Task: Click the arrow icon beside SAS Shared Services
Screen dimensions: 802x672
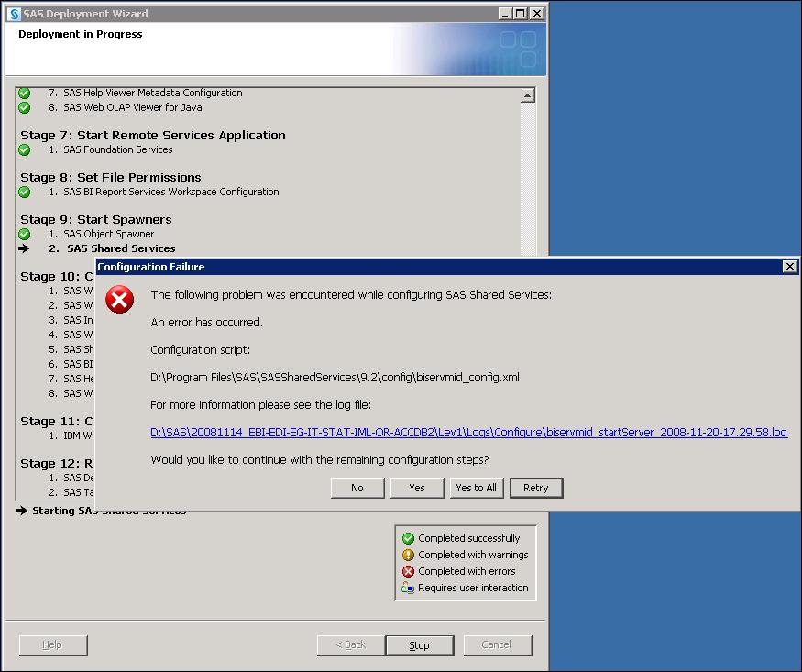Action: pyautogui.click(x=25, y=248)
